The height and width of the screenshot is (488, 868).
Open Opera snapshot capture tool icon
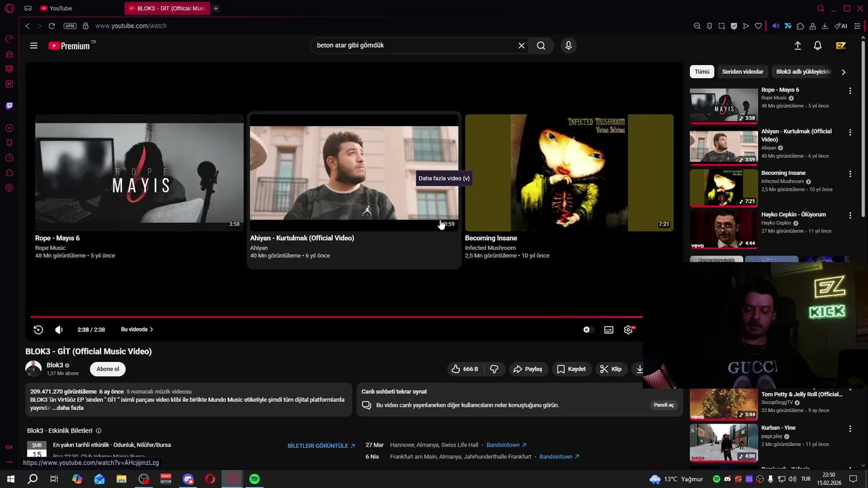pyautogui.click(x=721, y=26)
